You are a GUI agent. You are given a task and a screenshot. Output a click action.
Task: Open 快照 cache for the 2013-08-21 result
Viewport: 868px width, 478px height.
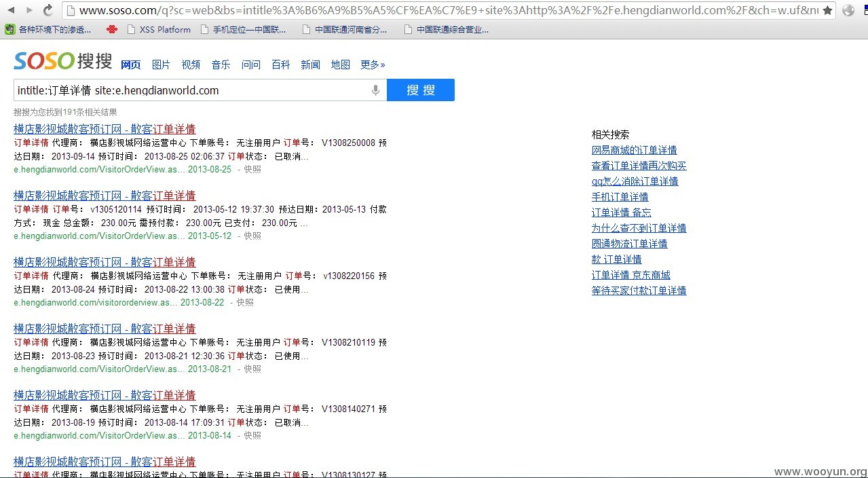252,369
